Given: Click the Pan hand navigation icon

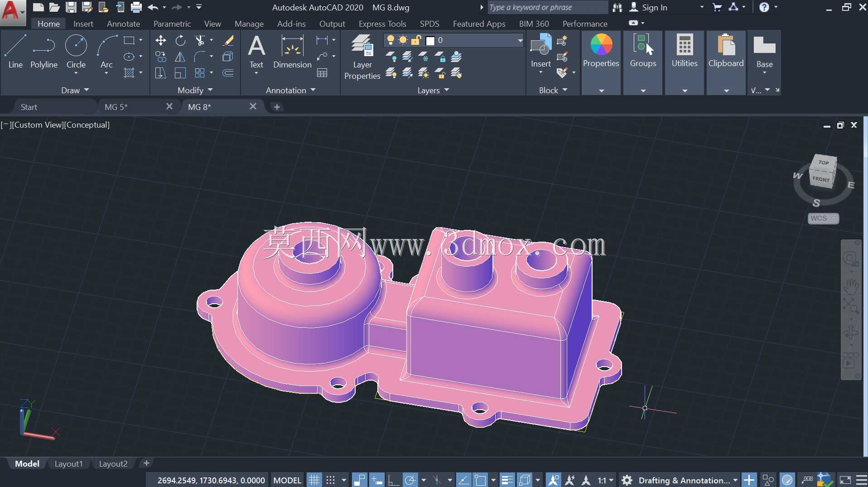Looking at the screenshot, I should tap(851, 286).
